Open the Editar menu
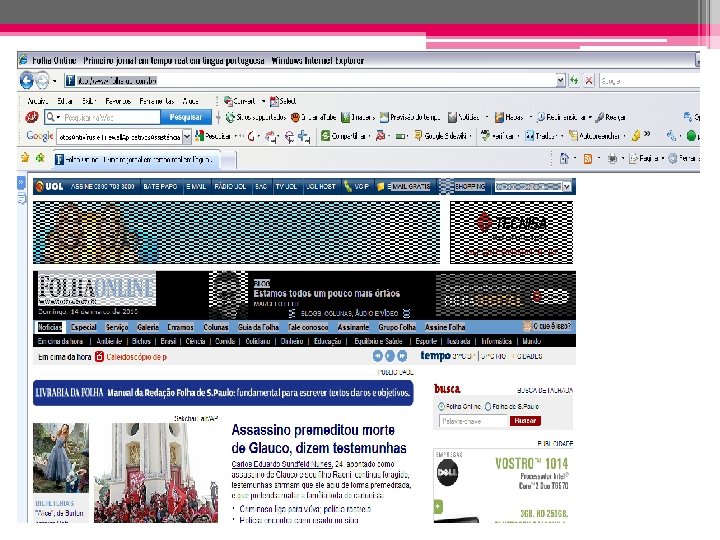 pos(65,101)
